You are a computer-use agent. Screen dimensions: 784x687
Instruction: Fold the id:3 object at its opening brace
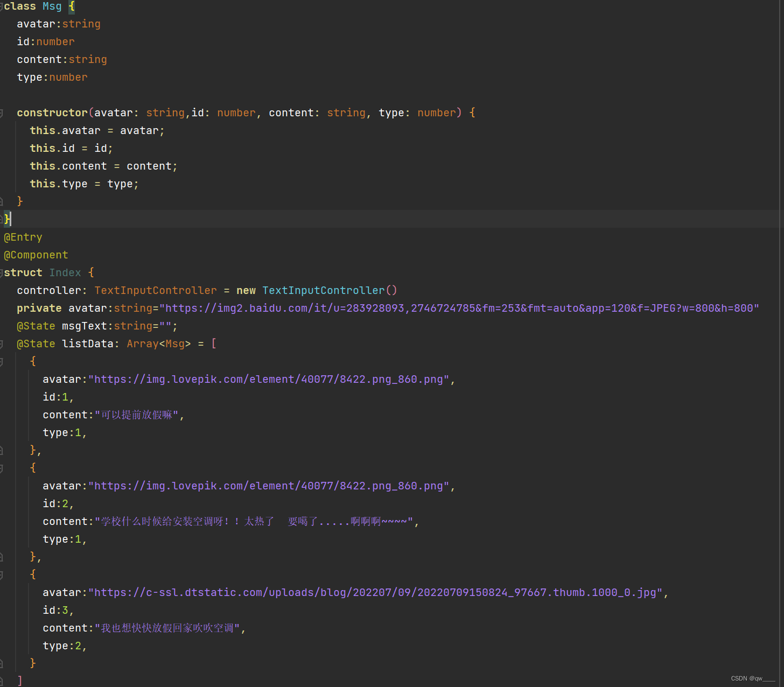tap(2, 575)
